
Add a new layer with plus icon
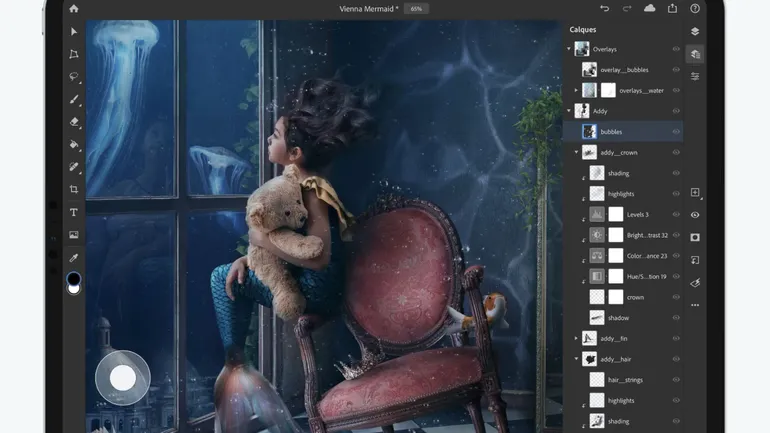(x=695, y=192)
